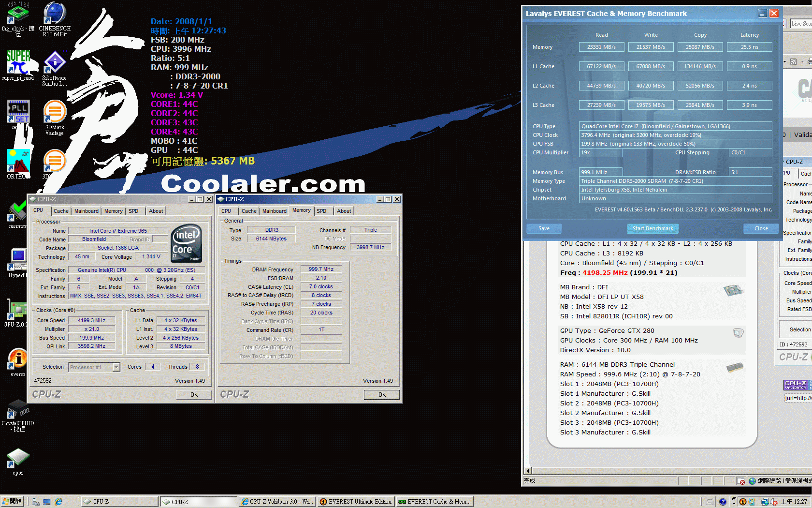Launch the HyperPI desktop icon
The height and width of the screenshot is (508, 812).
18,263
